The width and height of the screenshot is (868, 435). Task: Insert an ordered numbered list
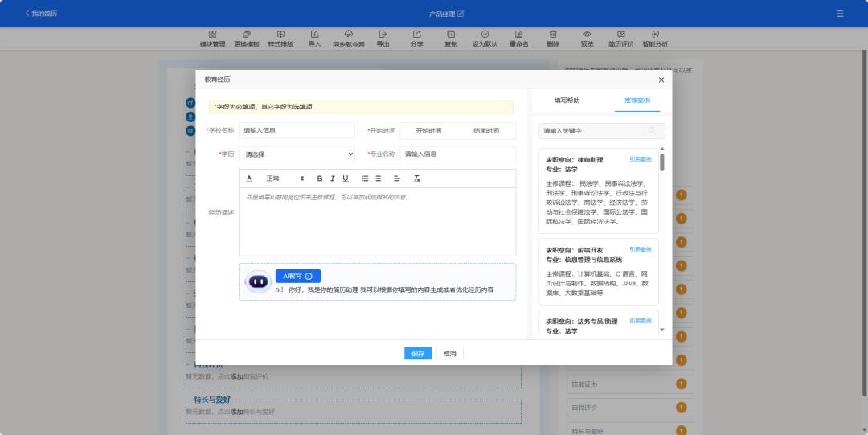coord(365,179)
